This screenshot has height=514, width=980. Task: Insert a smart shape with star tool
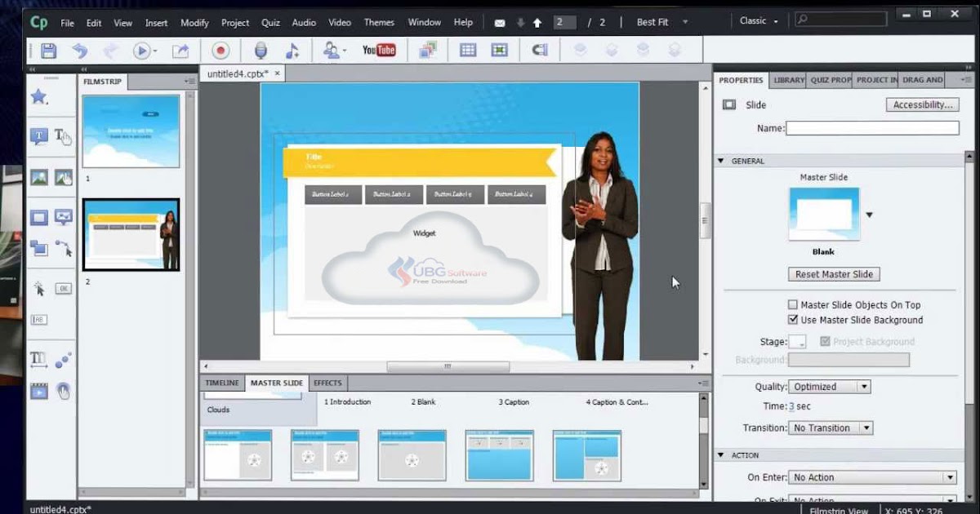38,97
